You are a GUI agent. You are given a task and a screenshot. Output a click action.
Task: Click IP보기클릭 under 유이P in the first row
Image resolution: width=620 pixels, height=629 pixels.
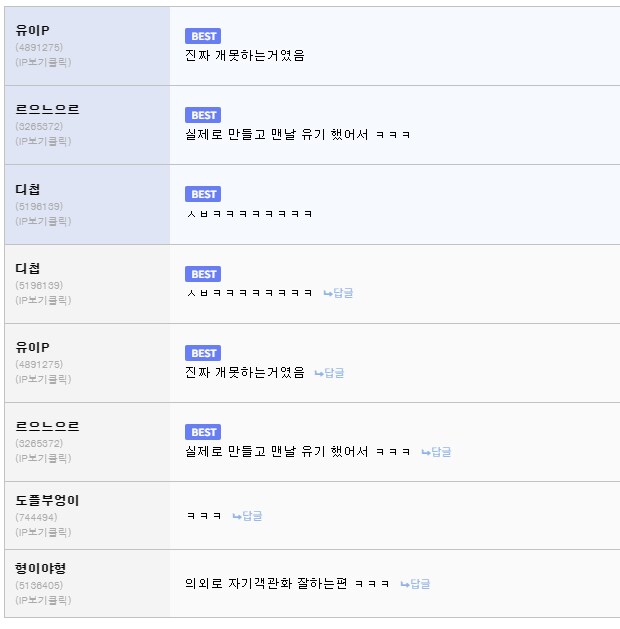[x=43, y=62]
